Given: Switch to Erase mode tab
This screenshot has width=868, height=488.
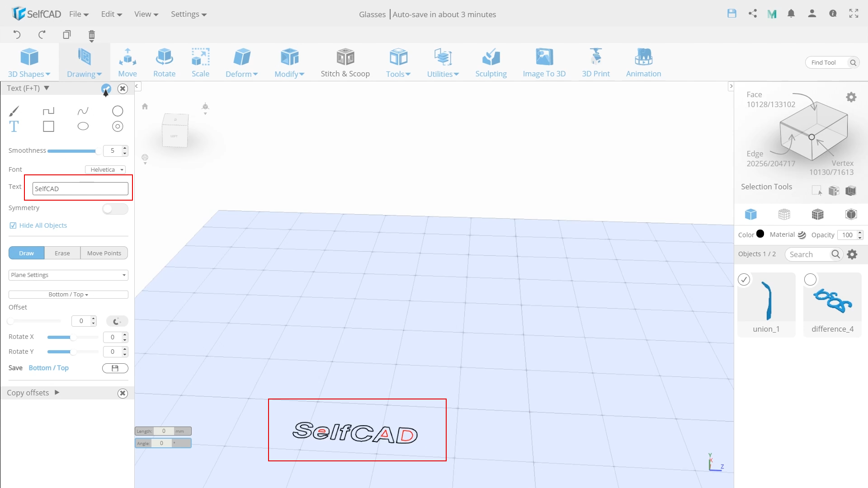Looking at the screenshot, I should point(62,253).
